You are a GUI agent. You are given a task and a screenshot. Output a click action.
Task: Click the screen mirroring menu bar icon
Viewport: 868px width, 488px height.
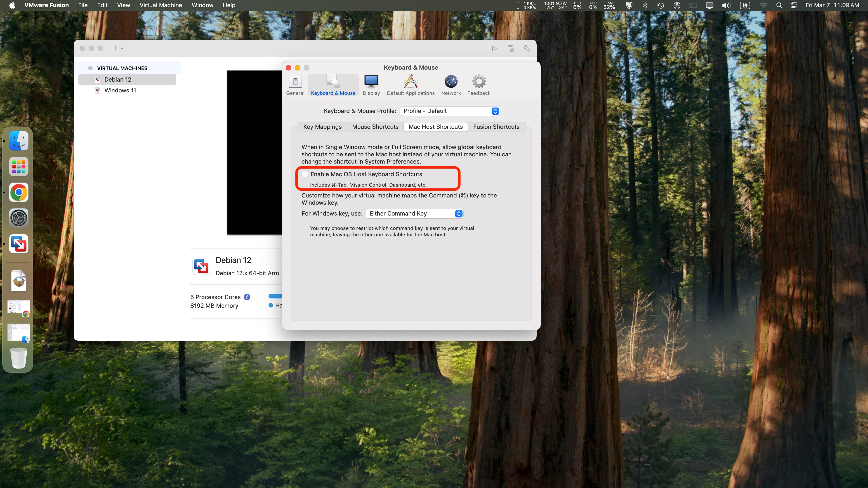(x=709, y=5)
